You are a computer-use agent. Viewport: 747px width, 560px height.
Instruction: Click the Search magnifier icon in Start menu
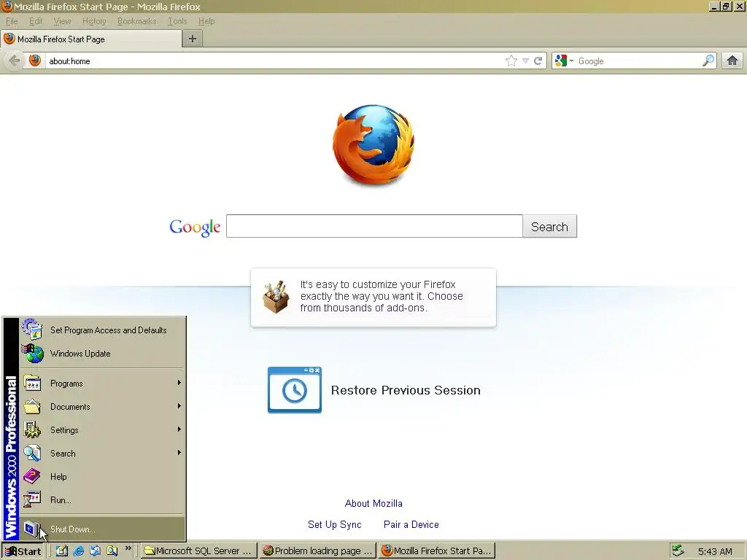coord(32,453)
